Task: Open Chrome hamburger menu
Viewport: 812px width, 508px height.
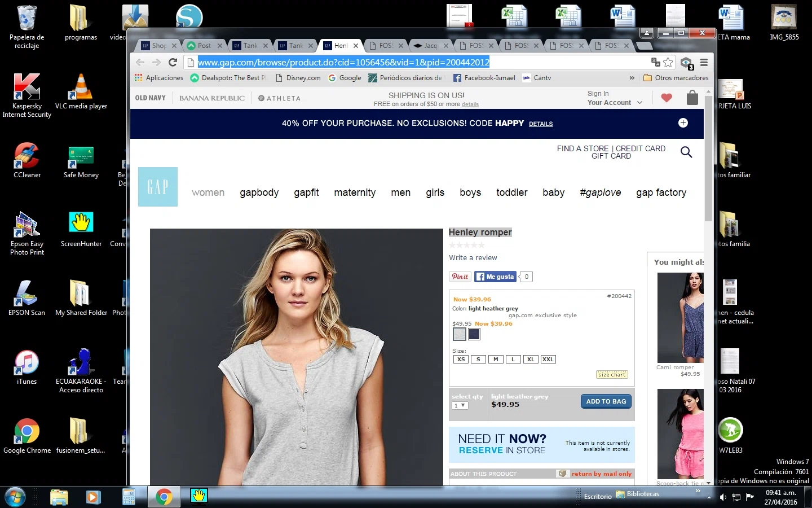Action: click(x=704, y=63)
